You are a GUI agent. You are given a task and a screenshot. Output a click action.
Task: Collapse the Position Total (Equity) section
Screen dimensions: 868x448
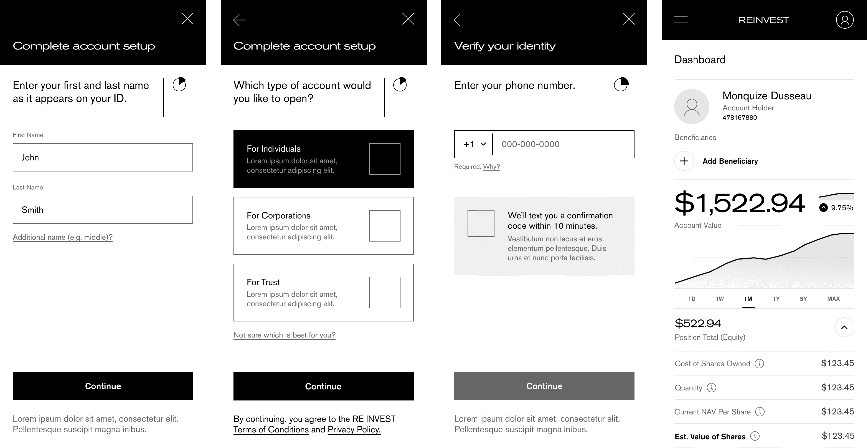coord(844,327)
